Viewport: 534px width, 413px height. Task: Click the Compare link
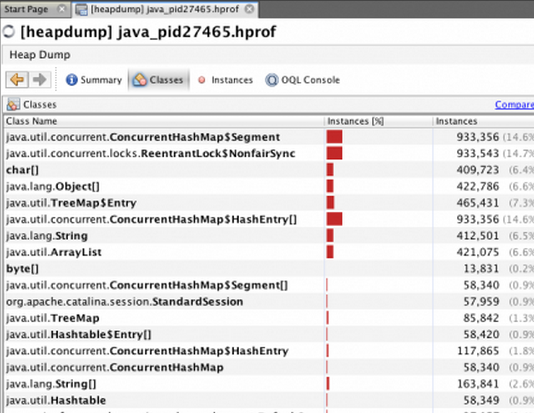tap(514, 105)
